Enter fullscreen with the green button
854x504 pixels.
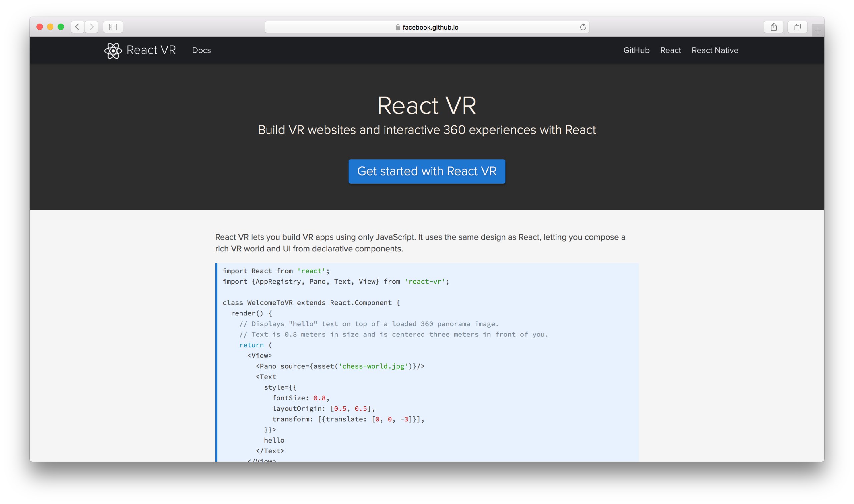pyautogui.click(x=61, y=27)
